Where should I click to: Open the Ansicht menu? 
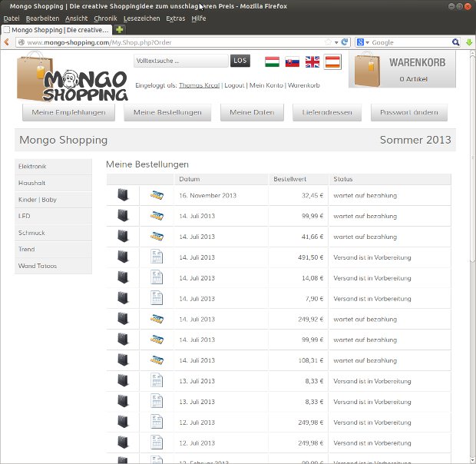(76, 18)
